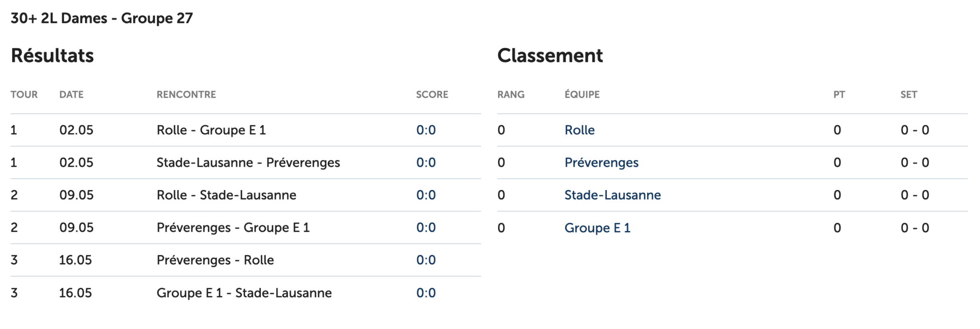Open Préverenges team link in Classement
This screenshot has height=329, width=980.
pyautogui.click(x=601, y=163)
